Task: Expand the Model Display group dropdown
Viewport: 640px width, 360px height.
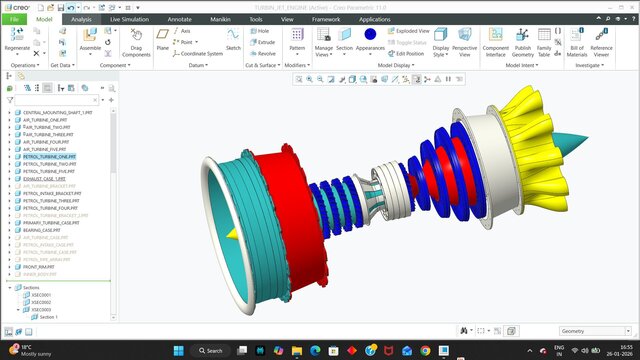Action: pyautogui.click(x=396, y=65)
